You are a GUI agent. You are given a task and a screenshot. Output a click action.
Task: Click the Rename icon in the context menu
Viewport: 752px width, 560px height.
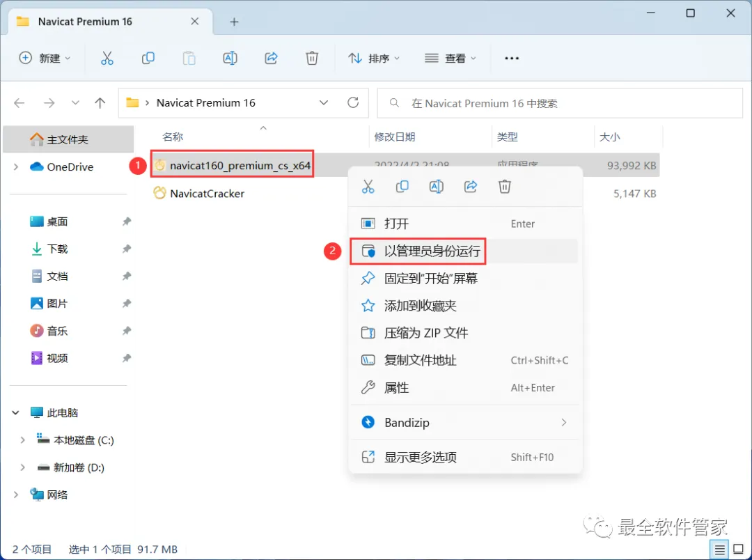(x=437, y=187)
